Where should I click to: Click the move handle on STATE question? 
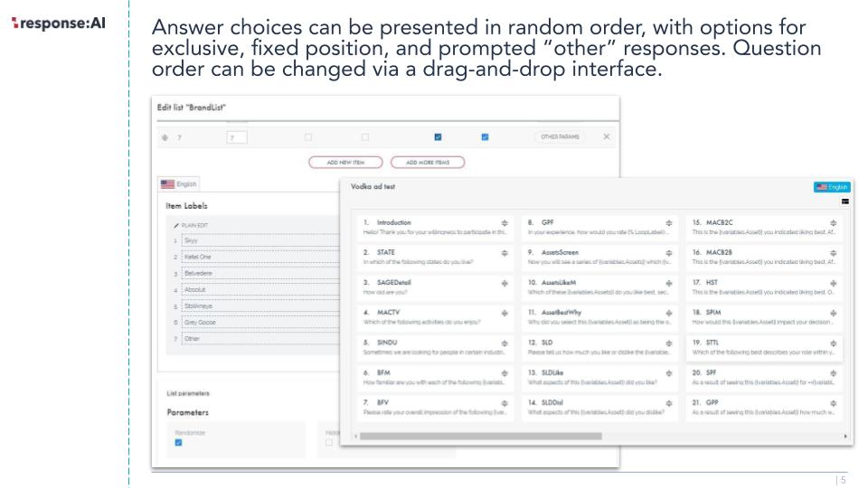pyautogui.click(x=505, y=253)
